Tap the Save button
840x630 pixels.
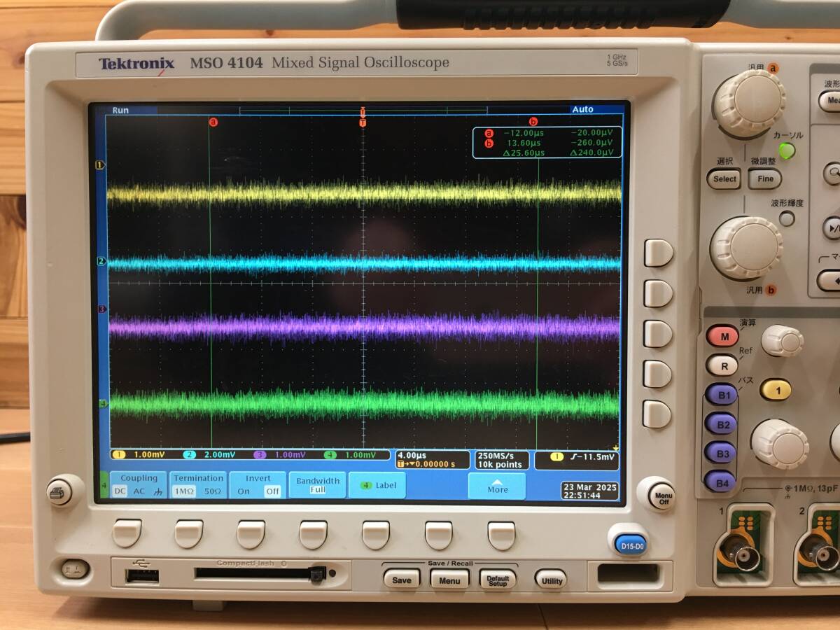pyautogui.click(x=402, y=580)
